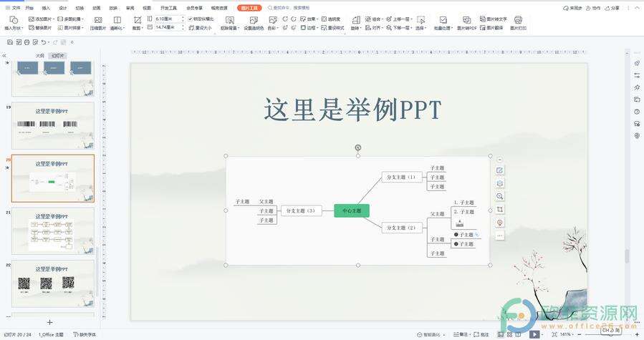Image resolution: width=644 pixels, height=340 pixels.
Task: Click the print icon in quick access toolbar
Action: [x=27, y=42]
